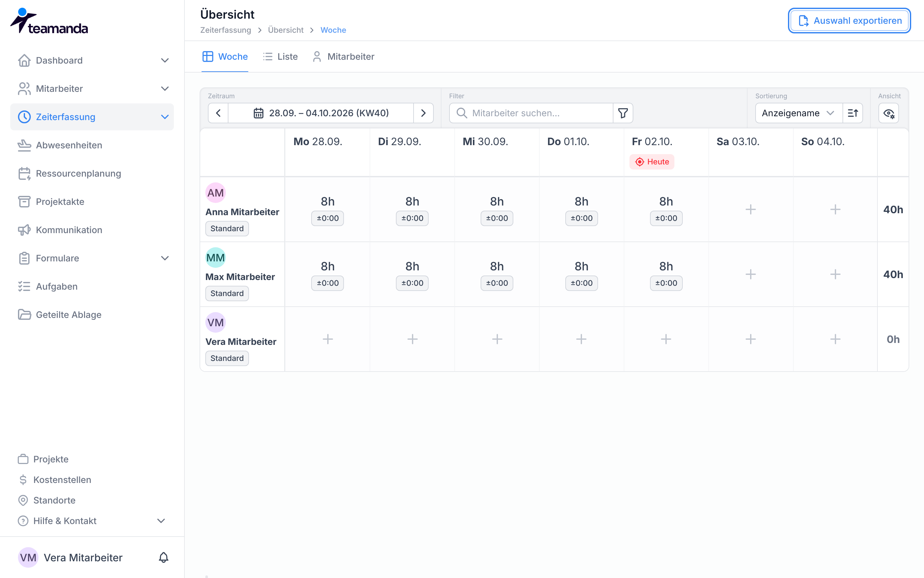Open calendar date range picker
The image size is (924, 578).
pos(321,113)
